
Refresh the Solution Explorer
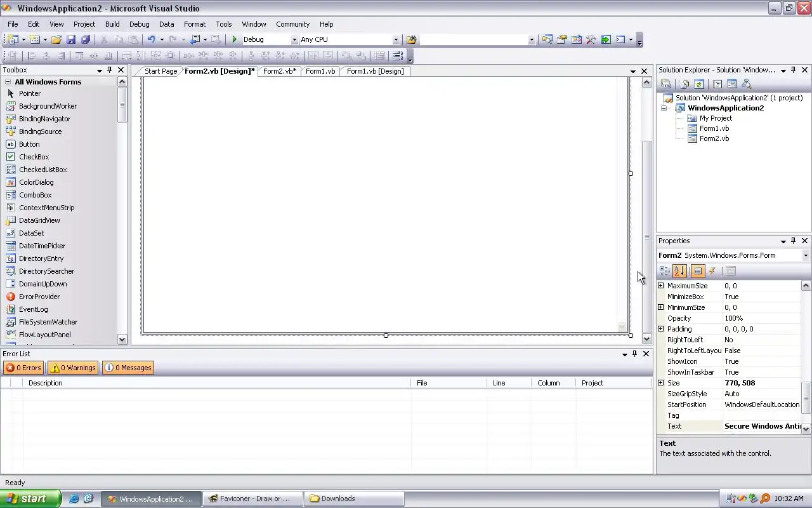(698, 84)
